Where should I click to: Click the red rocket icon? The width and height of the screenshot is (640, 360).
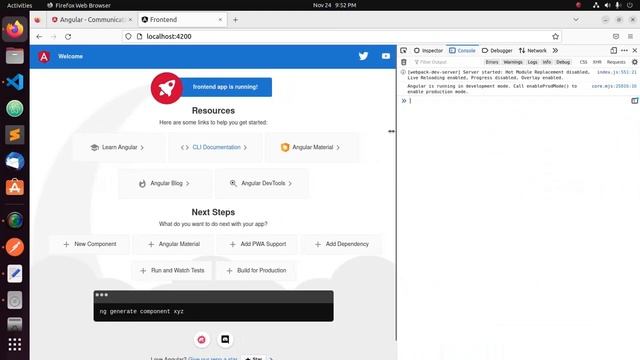pyautogui.click(x=166, y=88)
